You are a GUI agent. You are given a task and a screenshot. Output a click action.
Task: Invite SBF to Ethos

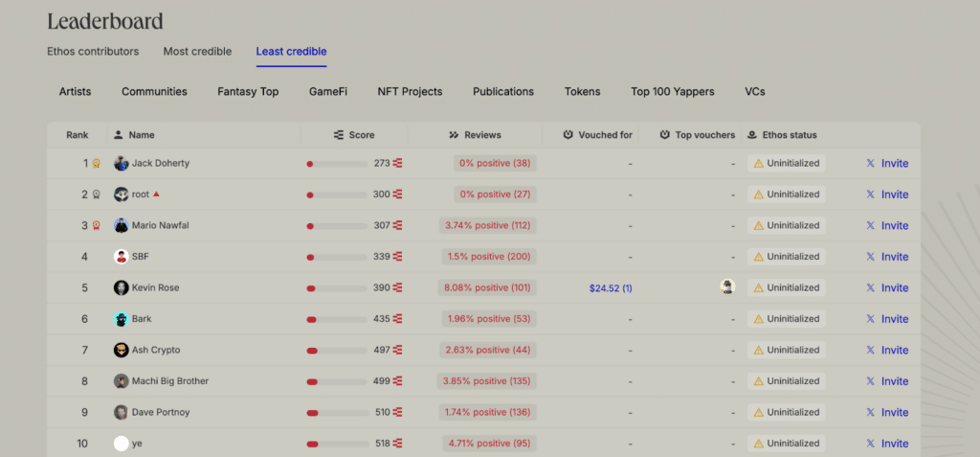pos(895,257)
